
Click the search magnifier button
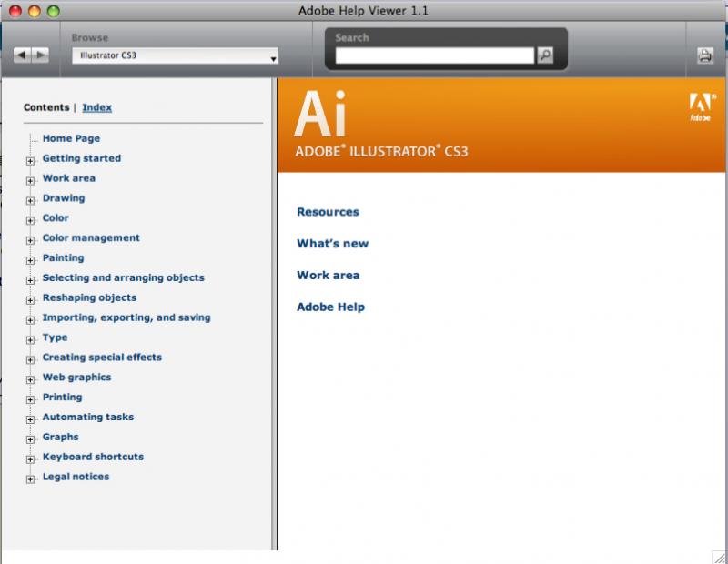(x=545, y=55)
